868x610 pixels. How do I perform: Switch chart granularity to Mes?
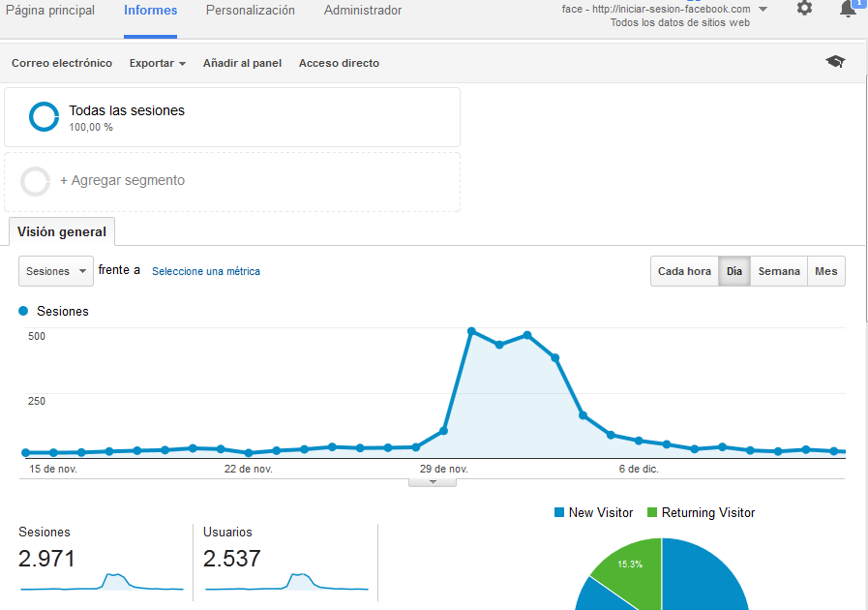point(826,271)
